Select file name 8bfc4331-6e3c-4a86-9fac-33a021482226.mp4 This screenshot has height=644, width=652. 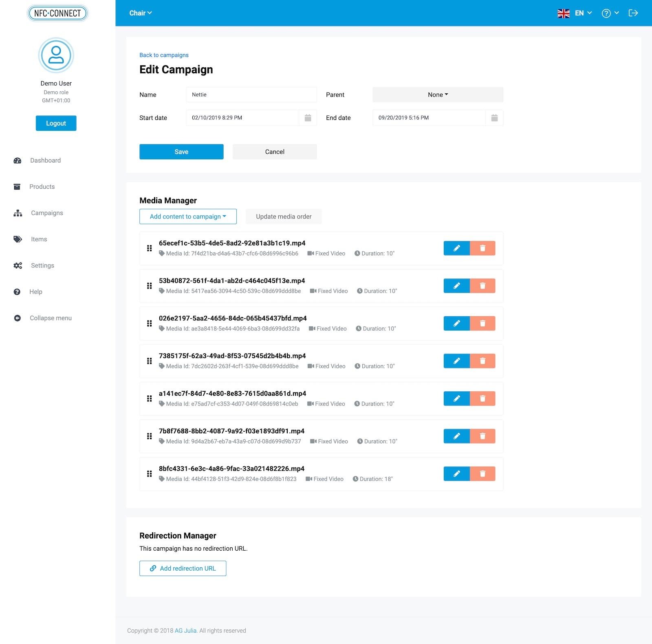click(x=231, y=469)
